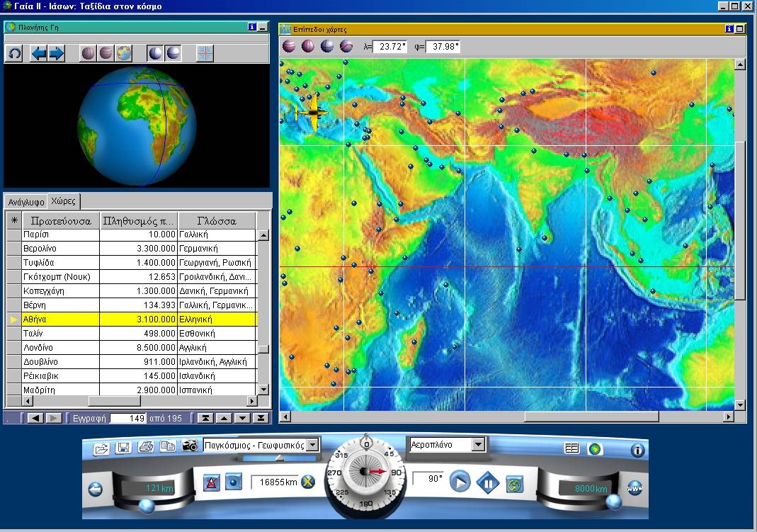Select the parallels sphere icon in globe toolbar
This screenshot has width=757, height=532.
click(106, 53)
